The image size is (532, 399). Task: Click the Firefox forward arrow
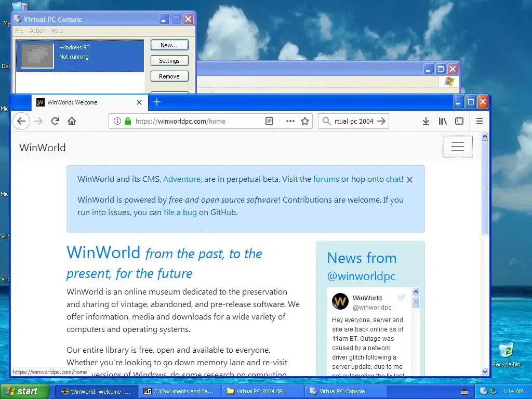coord(38,121)
